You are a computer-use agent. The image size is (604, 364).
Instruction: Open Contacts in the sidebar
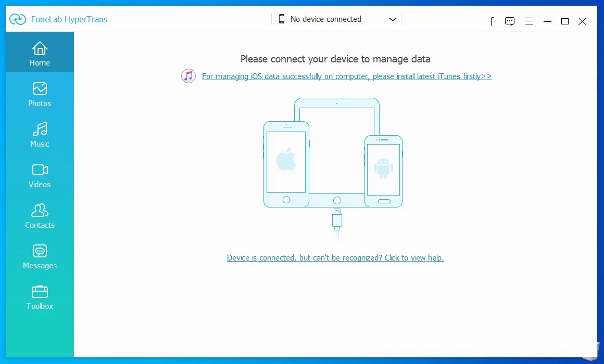[40, 216]
